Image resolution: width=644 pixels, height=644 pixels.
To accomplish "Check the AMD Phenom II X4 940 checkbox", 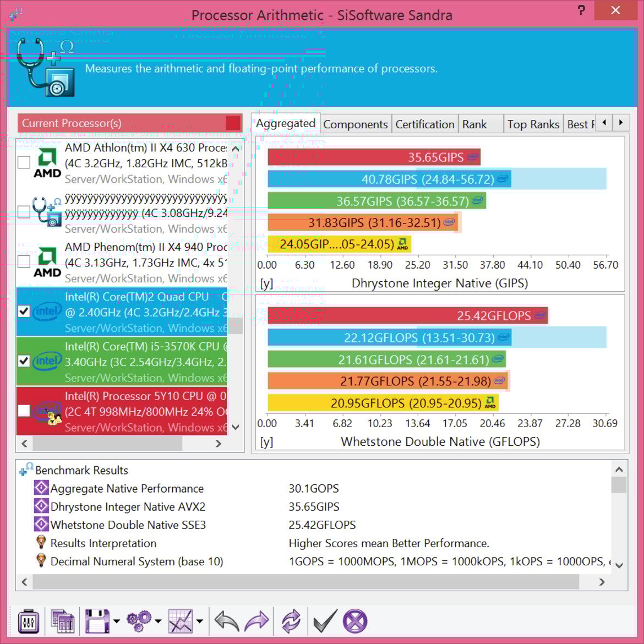I will point(24,261).
